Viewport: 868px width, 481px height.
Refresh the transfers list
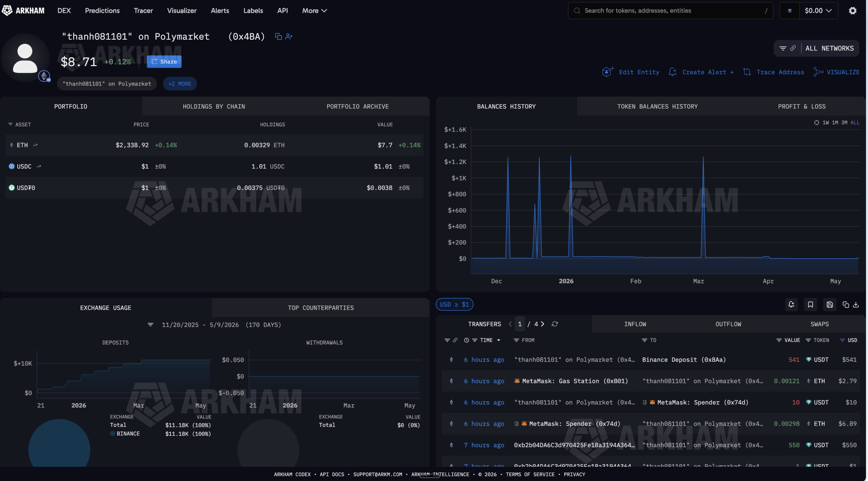click(555, 324)
